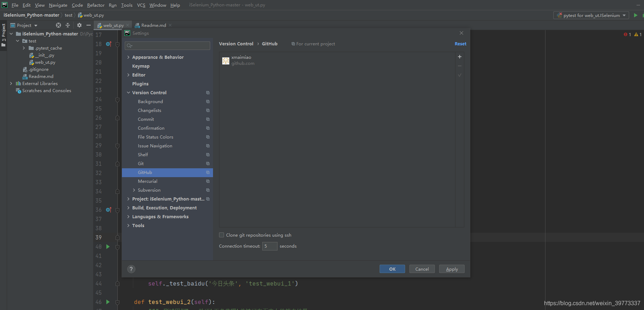This screenshot has height=310, width=644.
Task: Expand Build, Execution, Deployment settings
Action: pos(128,208)
